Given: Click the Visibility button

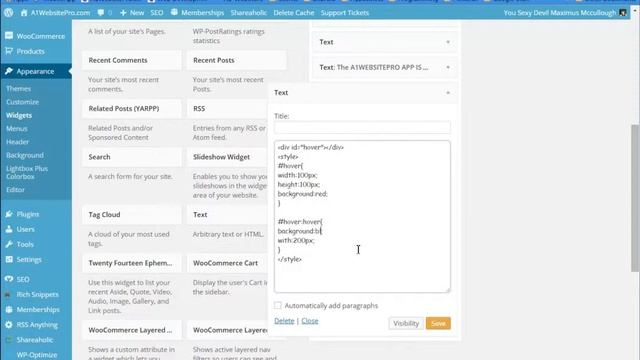Looking at the screenshot, I should pyautogui.click(x=406, y=323).
